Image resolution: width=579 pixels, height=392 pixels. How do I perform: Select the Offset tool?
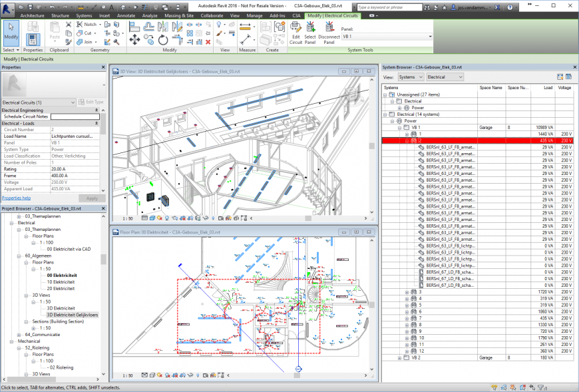[x=149, y=26]
